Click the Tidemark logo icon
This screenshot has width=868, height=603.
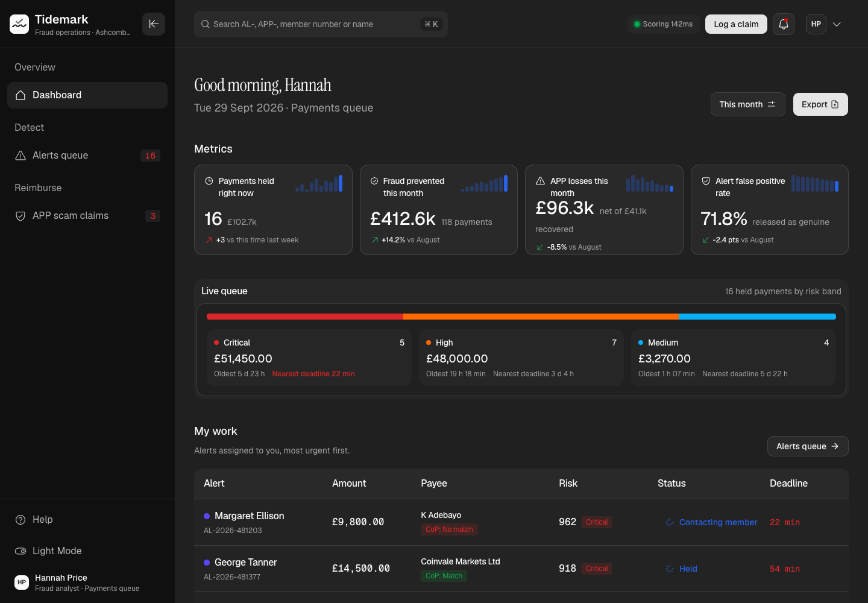19,24
